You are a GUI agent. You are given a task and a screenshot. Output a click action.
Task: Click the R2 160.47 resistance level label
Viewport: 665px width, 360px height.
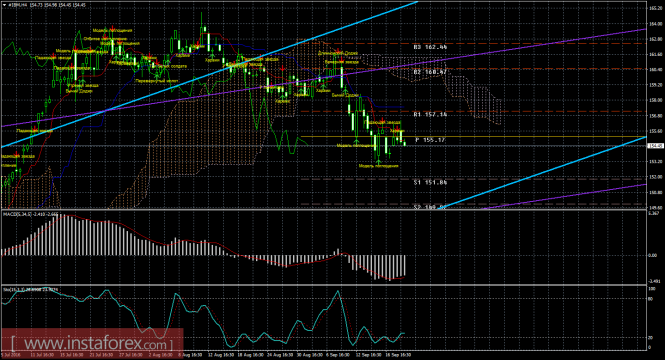[430, 73]
